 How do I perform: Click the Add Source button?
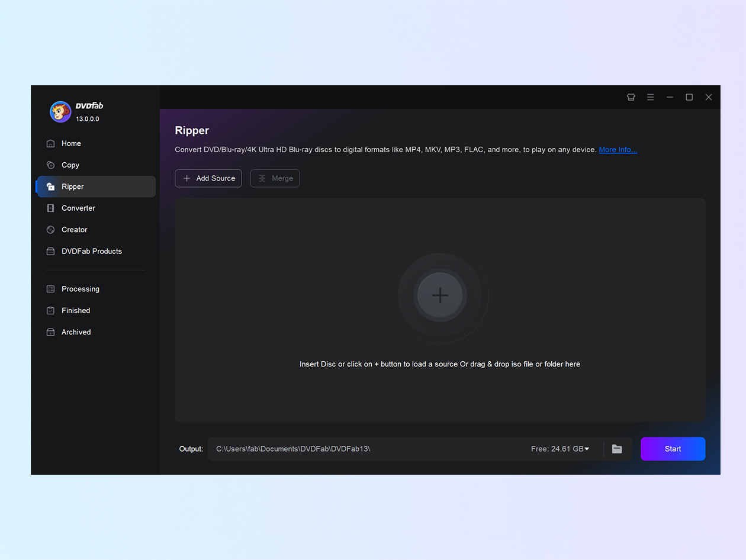click(208, 178)
